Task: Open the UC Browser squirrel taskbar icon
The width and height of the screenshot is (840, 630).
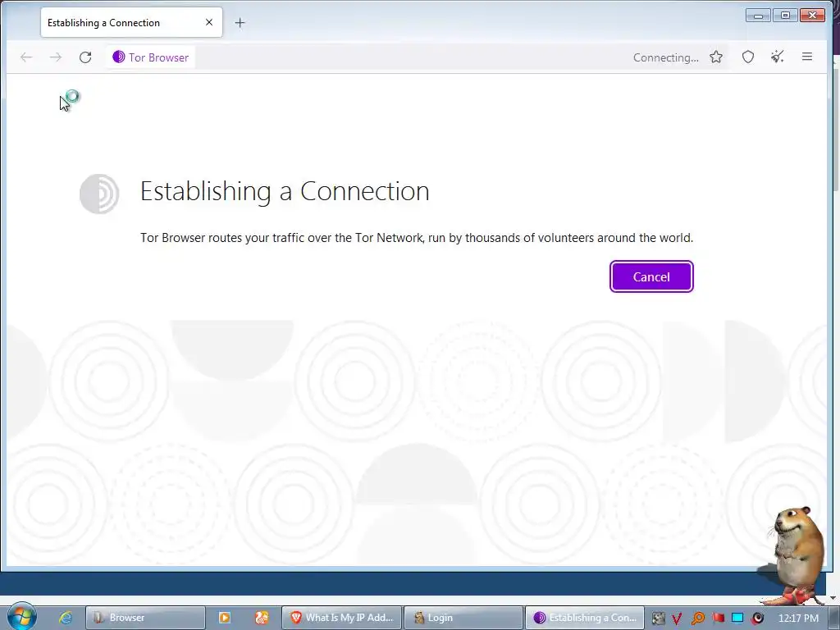Action: [x=262, y=618]
